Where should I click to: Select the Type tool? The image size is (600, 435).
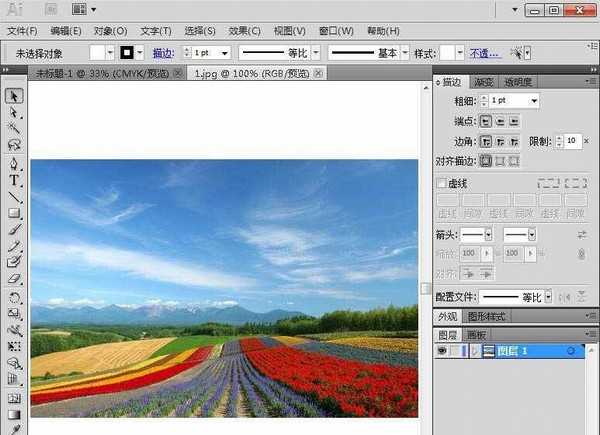(x=14, y=180)
